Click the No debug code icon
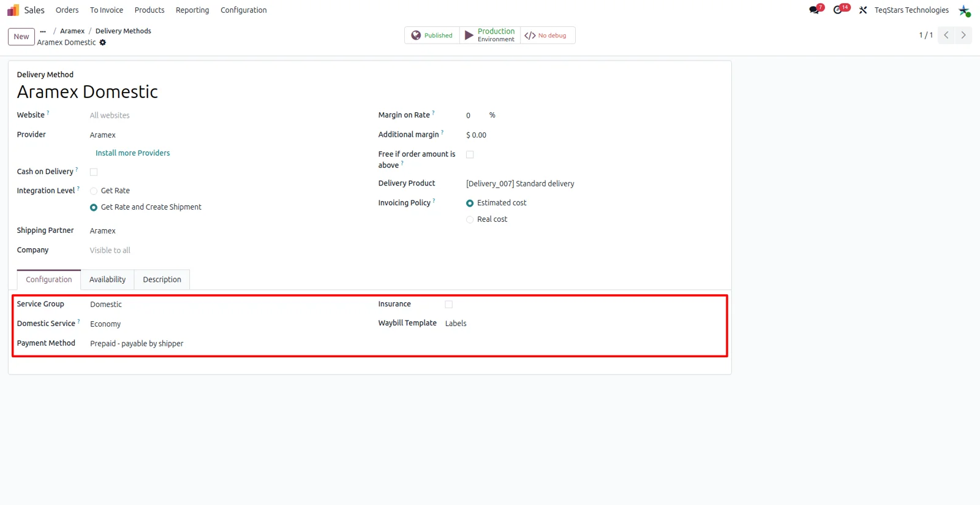The width and height of the screenshot is (980, 505). pos(530,36)
